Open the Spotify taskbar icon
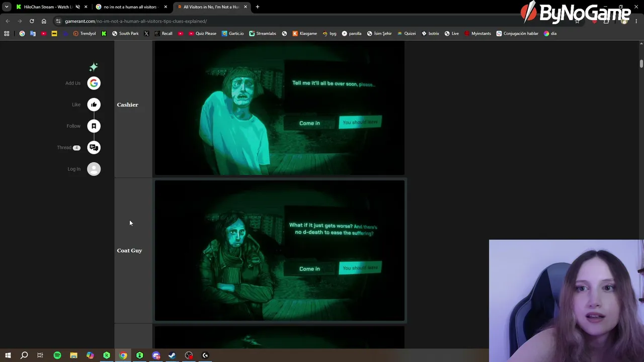644x362 pixels. coord(57,355)
